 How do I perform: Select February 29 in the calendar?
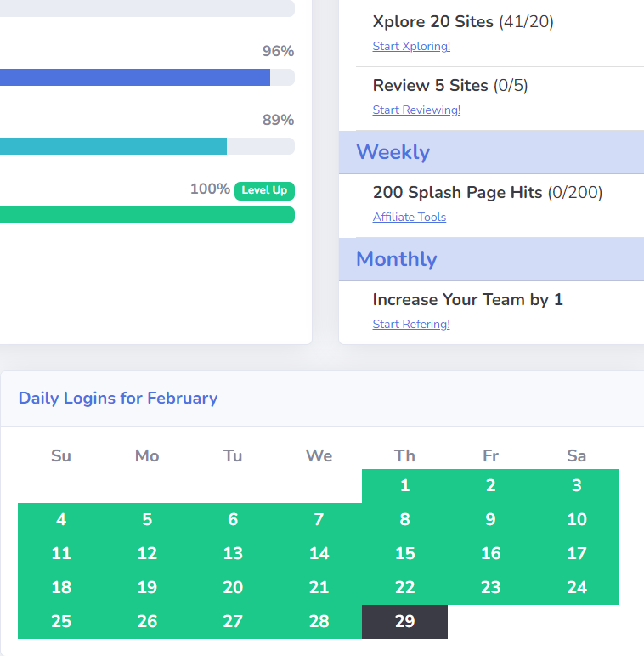[x=404, y=622]
